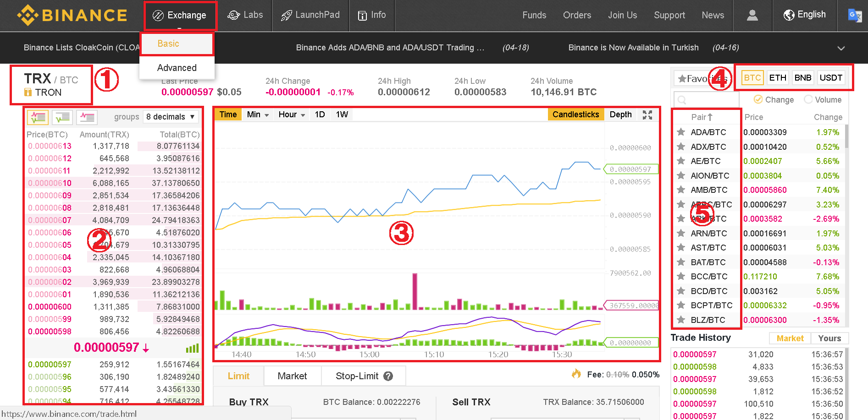Switch chart to Depth view
The image size is (868, 420).
[x=620, y=115]
